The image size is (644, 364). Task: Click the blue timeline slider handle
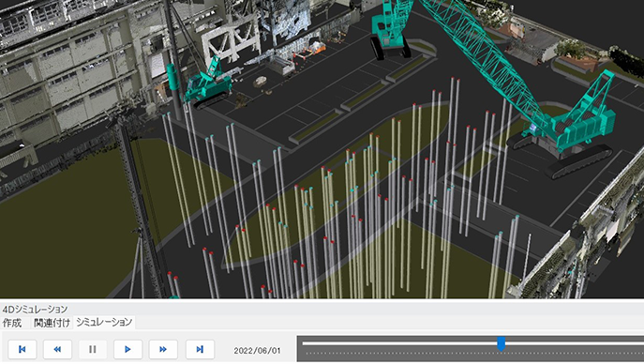[x=502, y=344]
